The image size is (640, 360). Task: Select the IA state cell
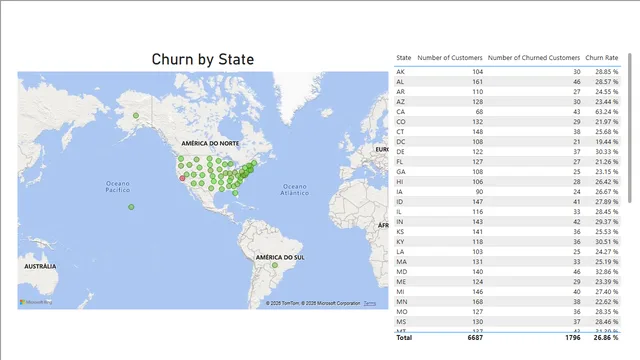399,191
